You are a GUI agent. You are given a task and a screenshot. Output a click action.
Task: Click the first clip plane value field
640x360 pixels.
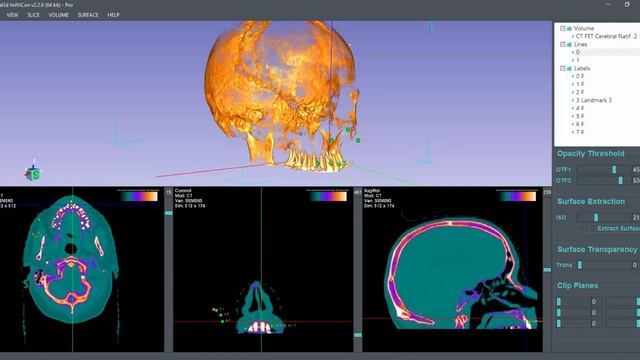point(594,302)
